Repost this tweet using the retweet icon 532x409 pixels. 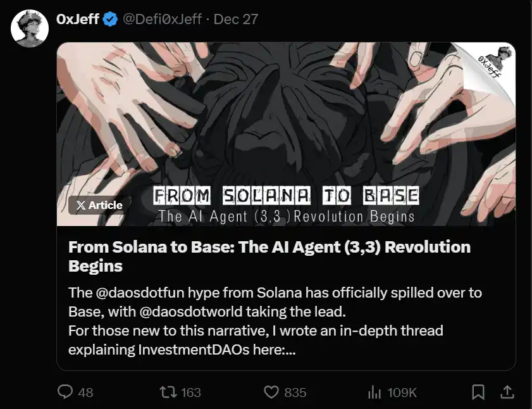click(169, 393)
